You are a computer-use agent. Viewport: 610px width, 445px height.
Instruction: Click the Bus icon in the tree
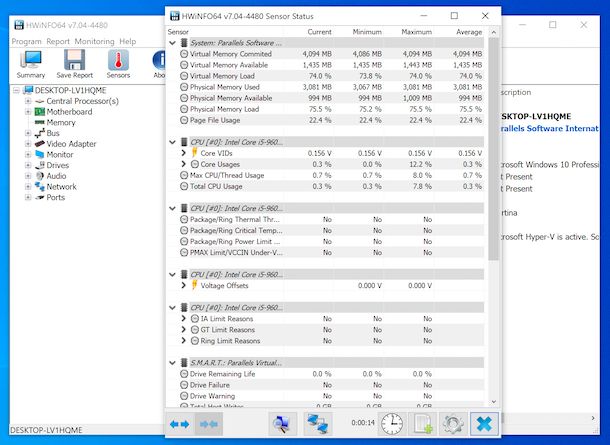coord(40,133)
